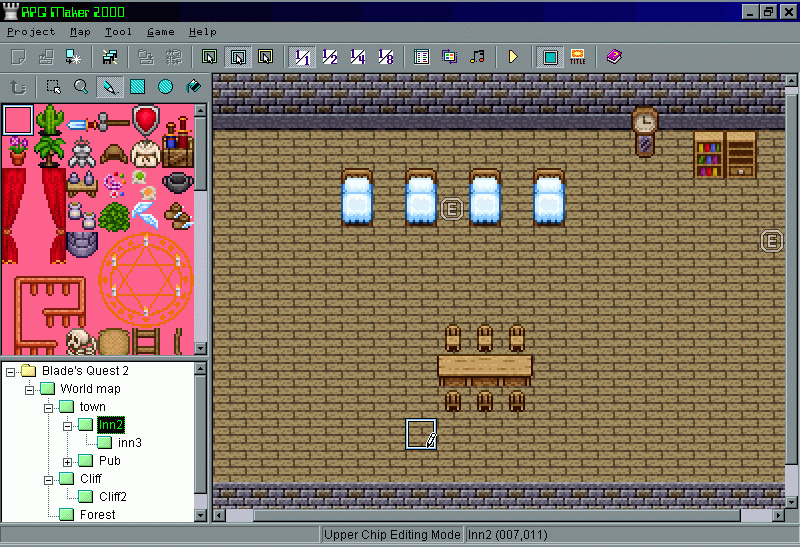The image size is (800, 547).
Task: Collapse the Blade's Quest 2 project node
Action: coord(10,372)
